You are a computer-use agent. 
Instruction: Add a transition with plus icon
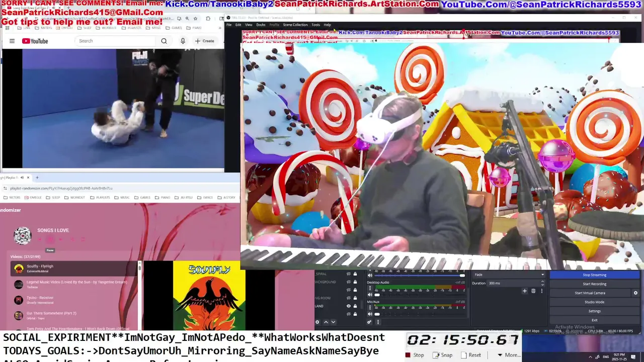[x=525, y=291]
